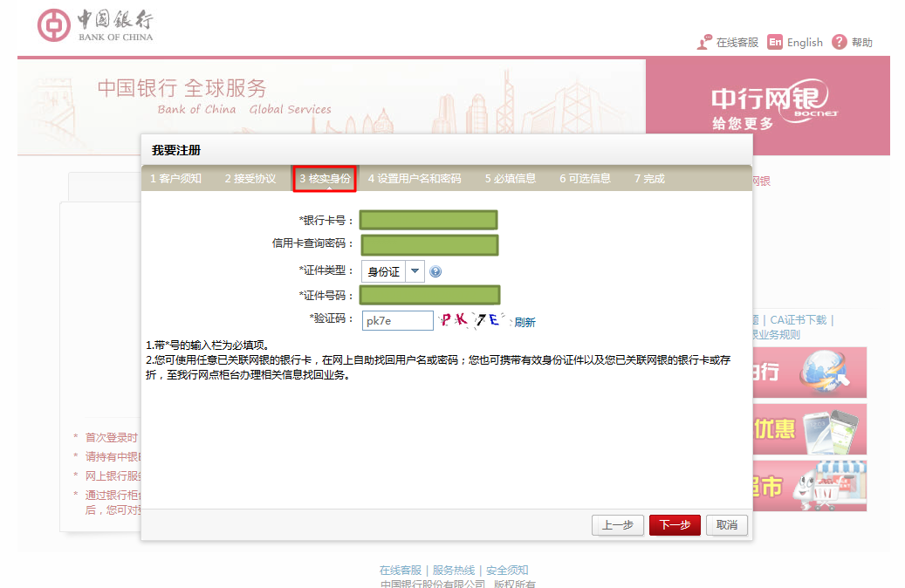Click the ID type info help icon
This screenshot has height=588, width=905.
[435, 271]
